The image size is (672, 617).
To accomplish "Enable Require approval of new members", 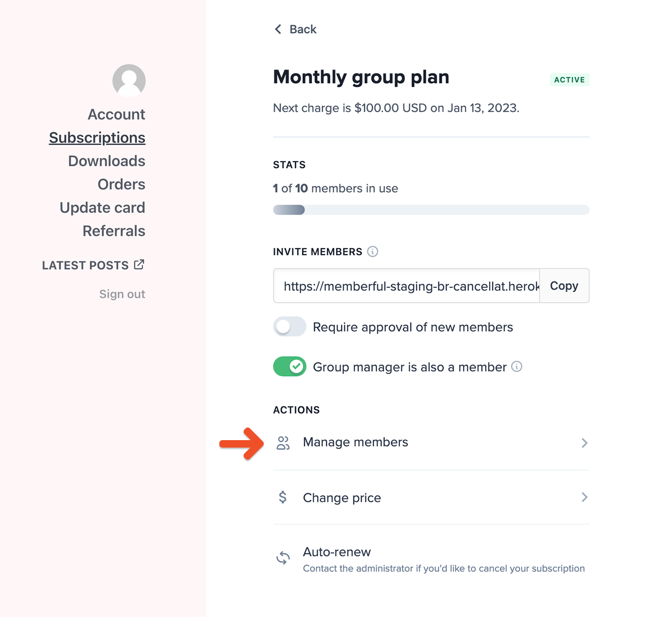I will point(289,327).
